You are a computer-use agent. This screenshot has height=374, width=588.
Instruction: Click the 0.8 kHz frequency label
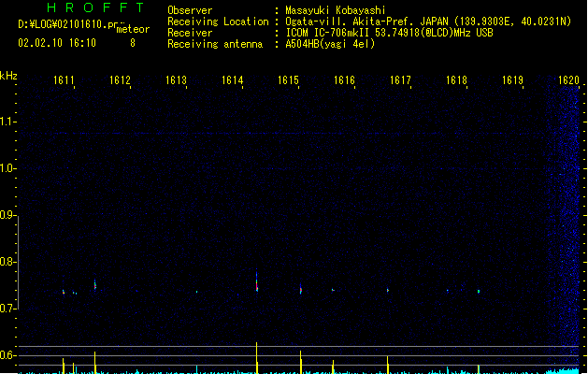[7, 262]
